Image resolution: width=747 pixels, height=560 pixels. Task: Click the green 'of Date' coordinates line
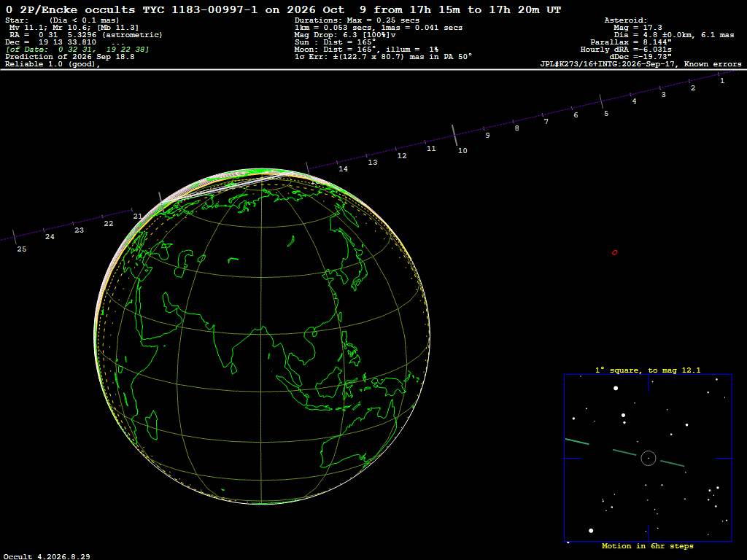point(77,50)
